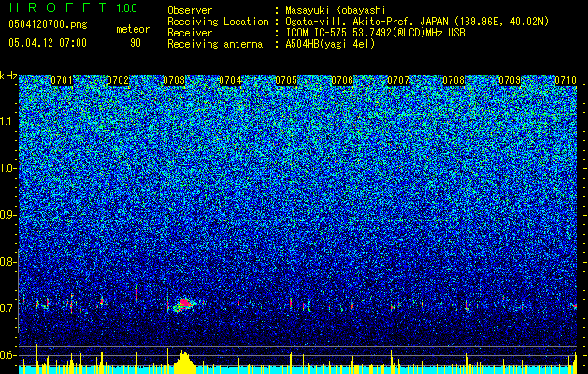Click the meteor count value 90
This screenshot has height=374, width=588.
pos(136,43)
